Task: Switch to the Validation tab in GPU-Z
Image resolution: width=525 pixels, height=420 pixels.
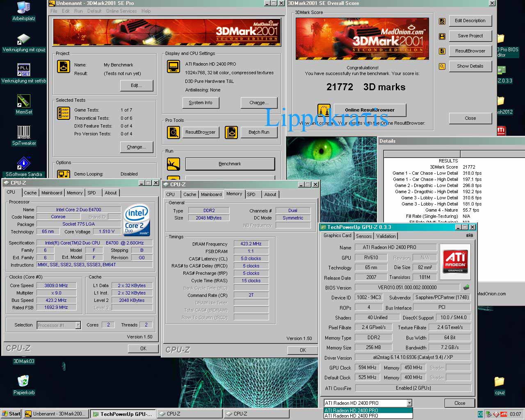Action: coord(386,236)
